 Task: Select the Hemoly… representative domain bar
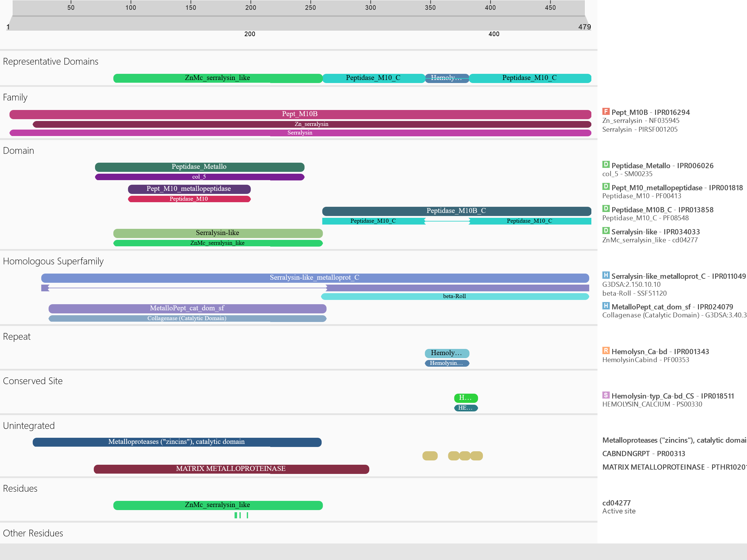pos(447,78)
